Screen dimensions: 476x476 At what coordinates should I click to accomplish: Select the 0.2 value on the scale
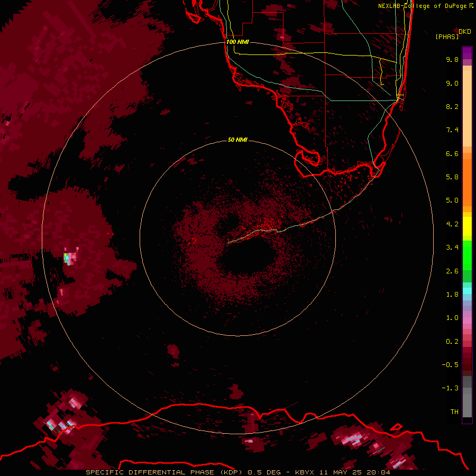[452, 342]
